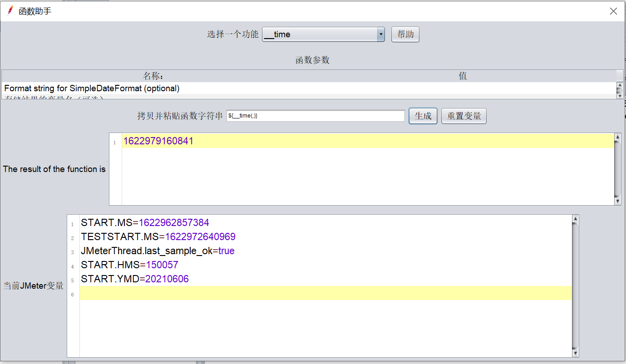Image resolution: width=626 pixels, height=364 pixels.
Task: Click the 'The result of the function is' label
Action: pos(54,169)
